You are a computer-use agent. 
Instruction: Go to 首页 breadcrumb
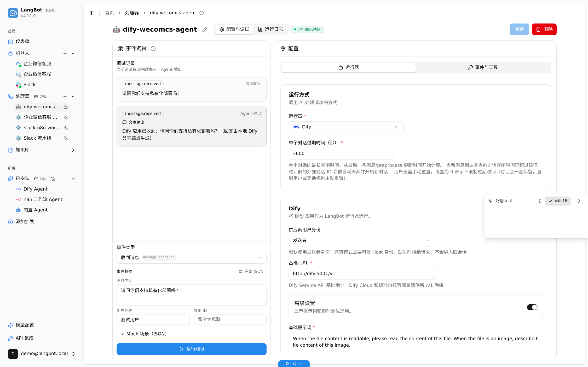(x=109, y=13)
